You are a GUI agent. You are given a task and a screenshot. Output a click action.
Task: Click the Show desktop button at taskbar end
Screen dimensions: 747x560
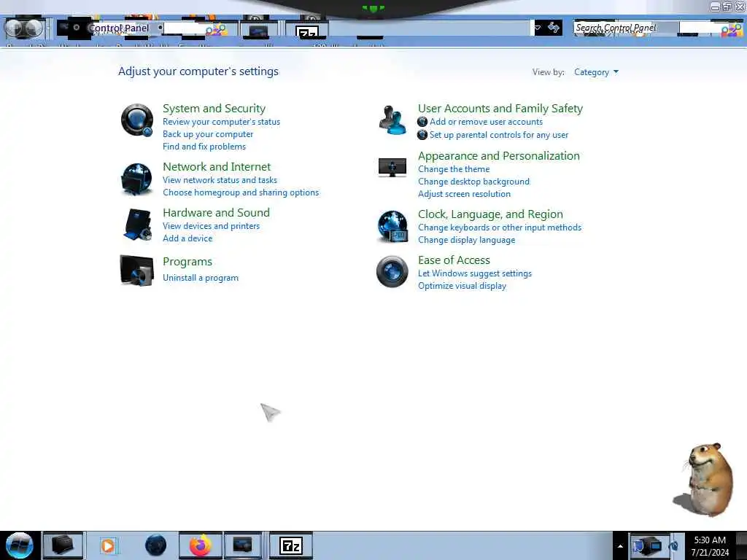point(741,545)
